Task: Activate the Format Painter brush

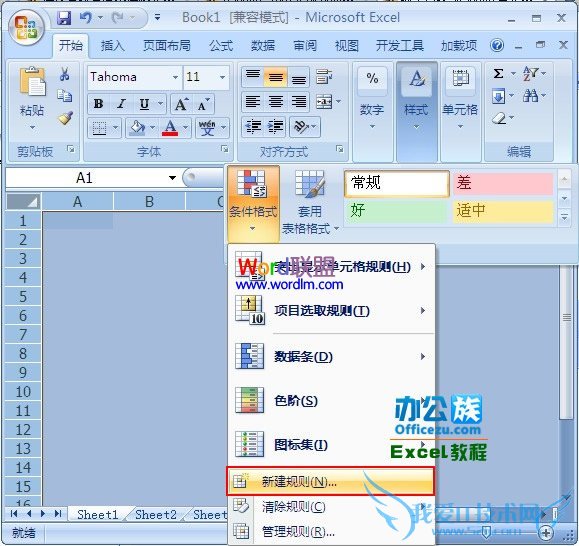Action: pyautogui.click(x=65, y=118)
